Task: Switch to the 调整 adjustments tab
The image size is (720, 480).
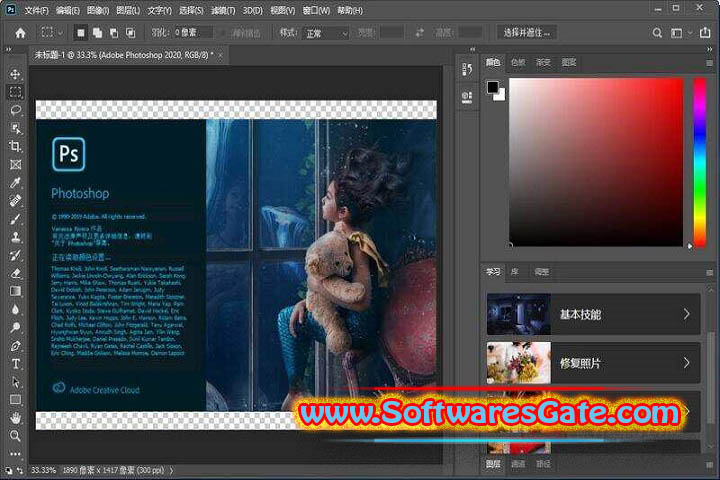Action: pos(541,271)
